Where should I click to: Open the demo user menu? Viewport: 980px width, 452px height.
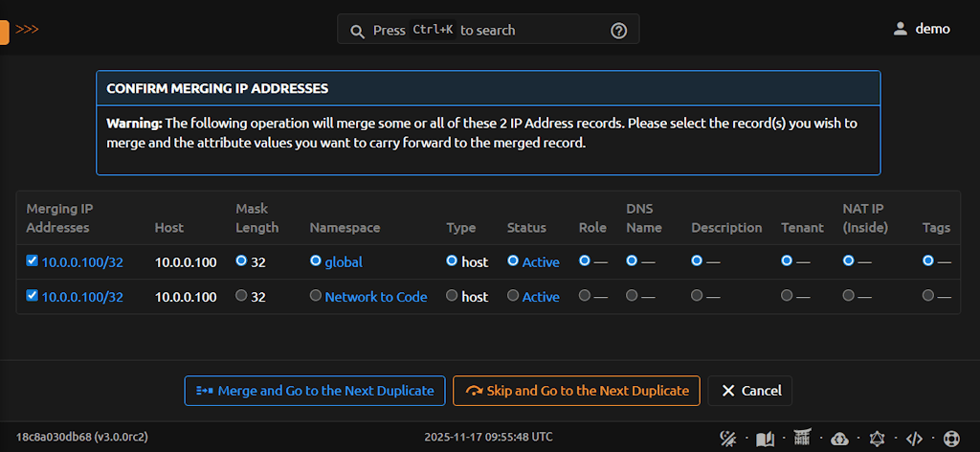921,29
